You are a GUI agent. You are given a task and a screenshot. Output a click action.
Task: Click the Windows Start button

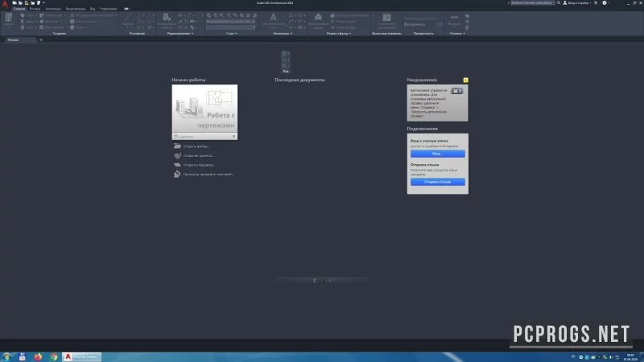click(6, 357)
